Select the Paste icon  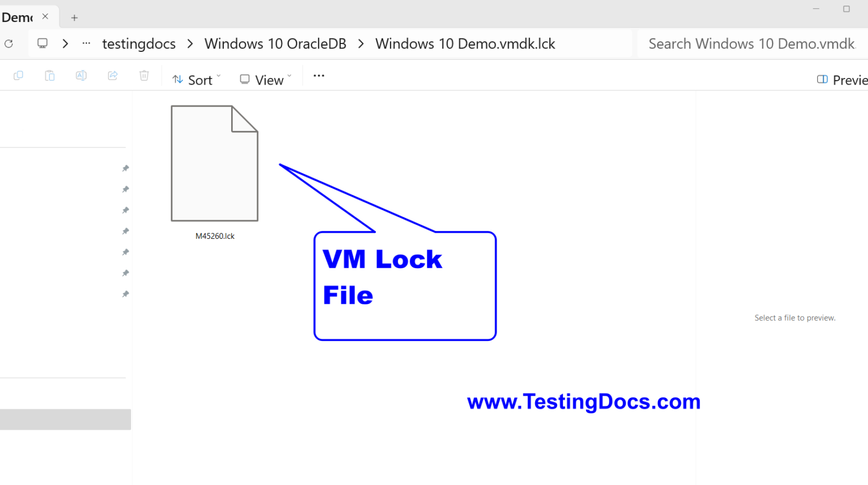click(49, 75)
